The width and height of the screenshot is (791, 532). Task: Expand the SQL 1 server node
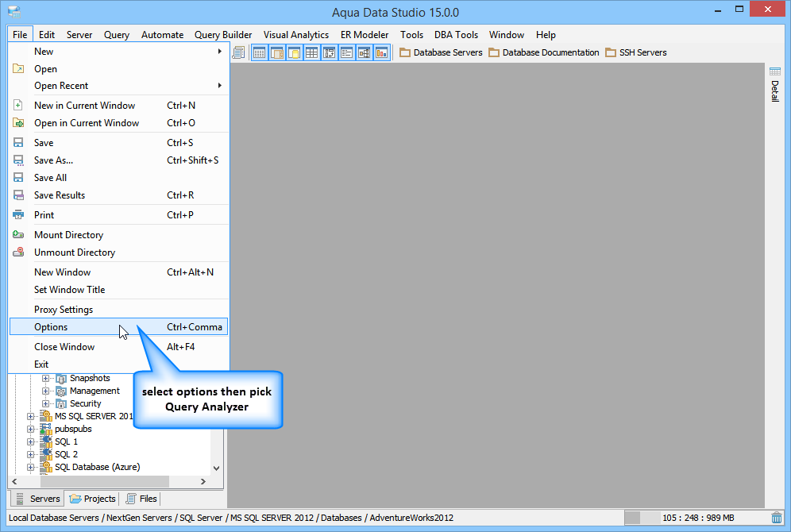30,441
